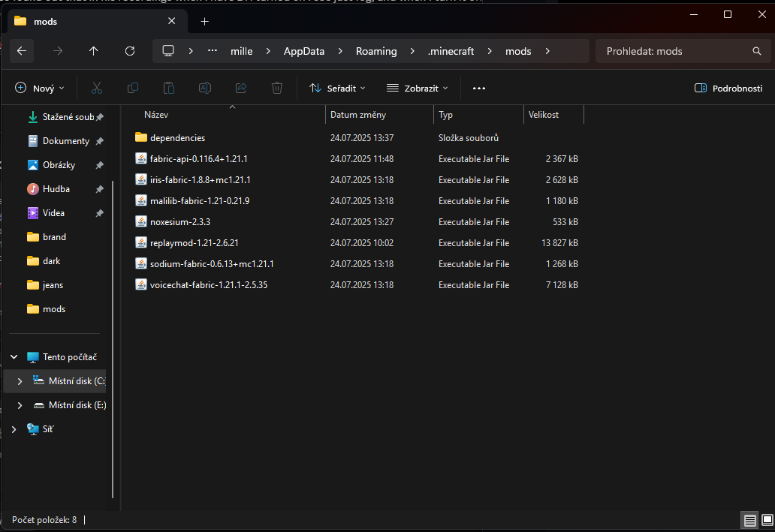Screen dimensions: 775x532
Task: Click the Delete trash bin icon
Action: (277, 88)
